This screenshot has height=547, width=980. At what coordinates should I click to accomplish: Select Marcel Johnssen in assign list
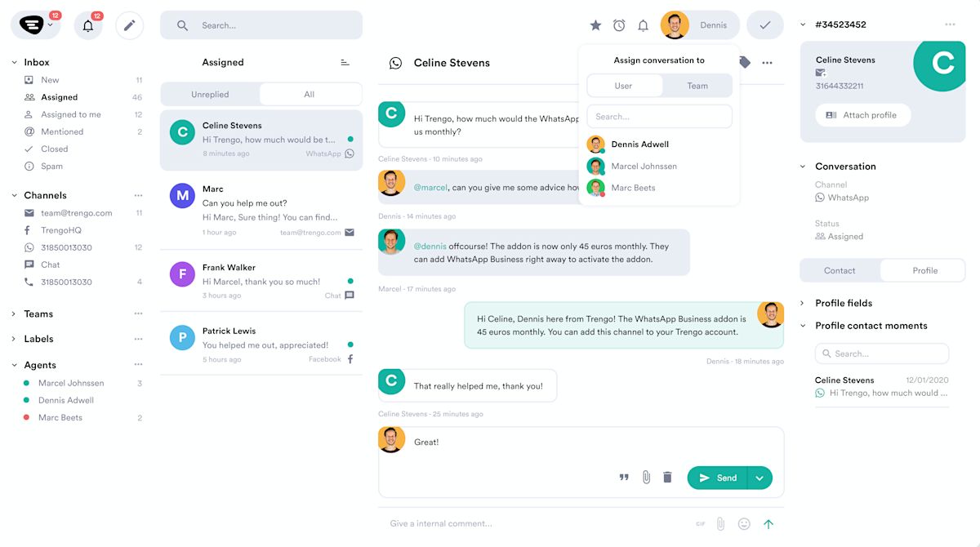tap(644, 166)
